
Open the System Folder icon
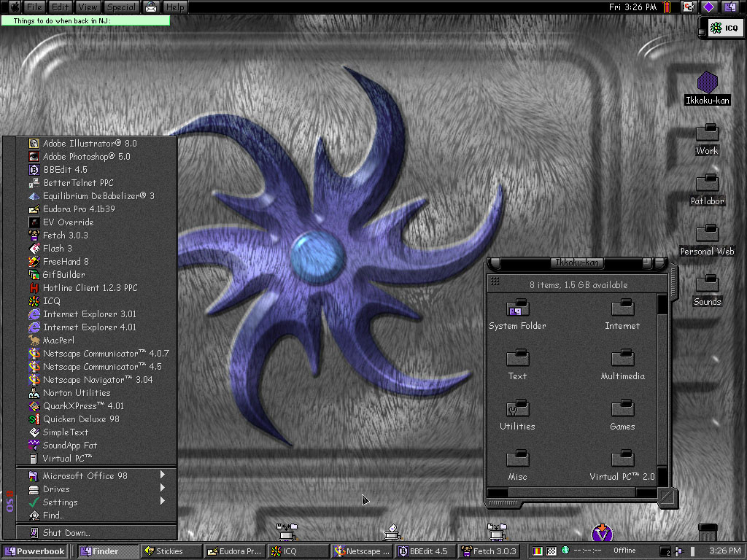[x=517, y=308]
